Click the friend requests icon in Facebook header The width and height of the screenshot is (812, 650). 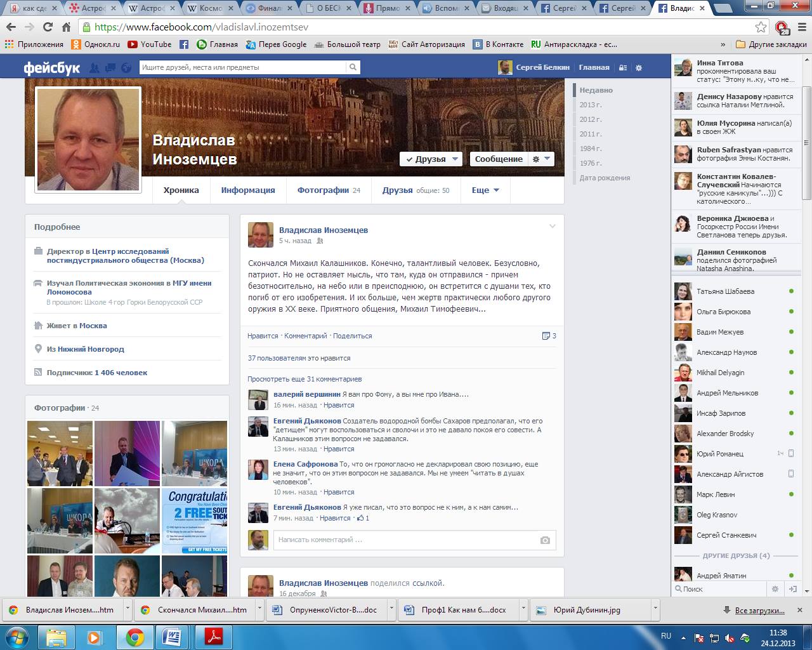[95, 68]
